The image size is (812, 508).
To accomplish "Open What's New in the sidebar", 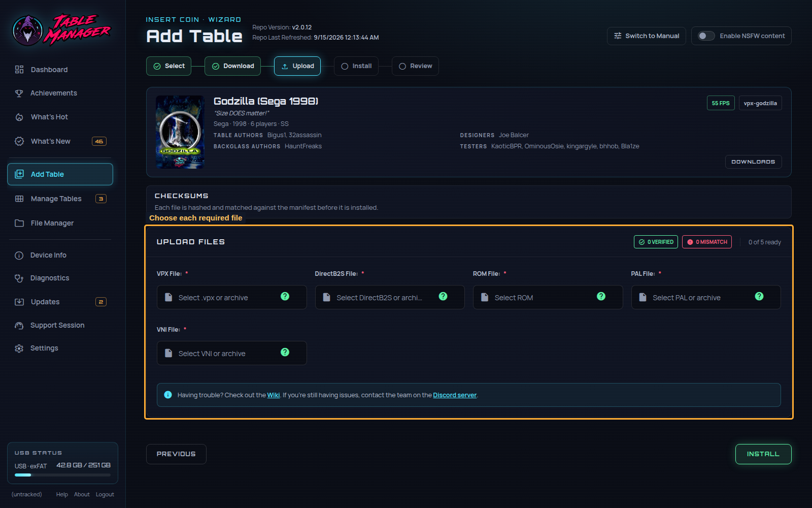I will (x=60, y=141).
